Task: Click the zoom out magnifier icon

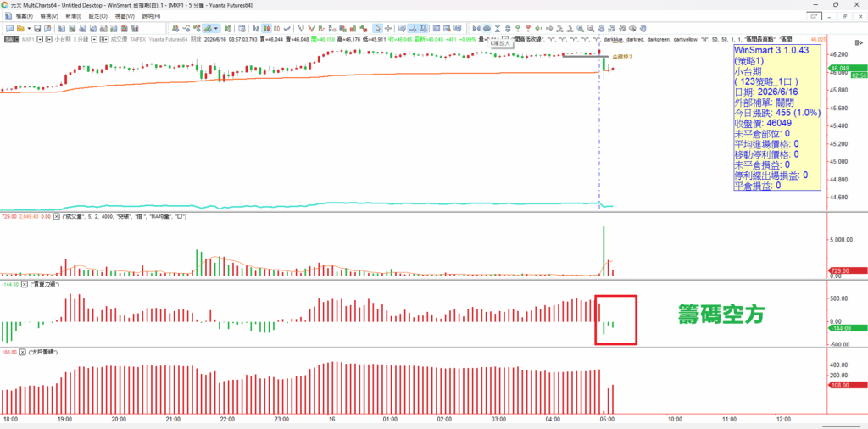Action: tap(591, 28)
